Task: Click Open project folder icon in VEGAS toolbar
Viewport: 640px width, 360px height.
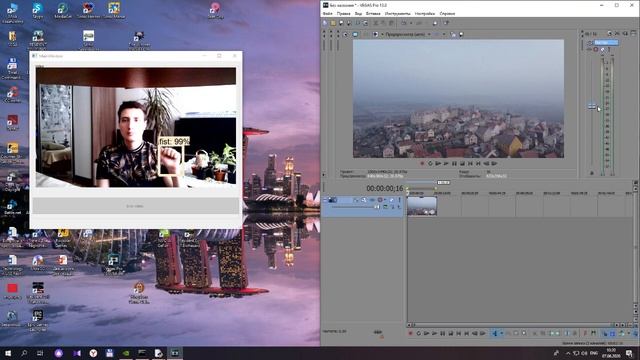Action: point(333,23)
